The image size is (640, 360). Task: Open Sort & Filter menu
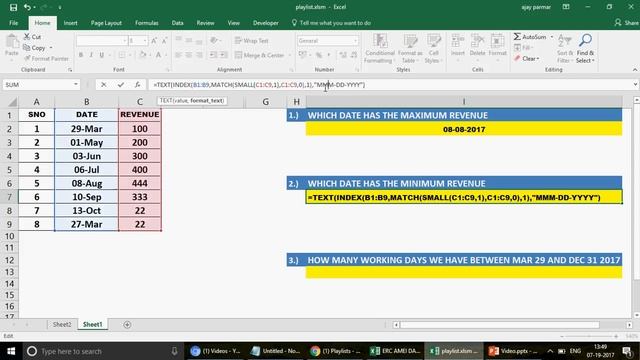click(564, 49)
